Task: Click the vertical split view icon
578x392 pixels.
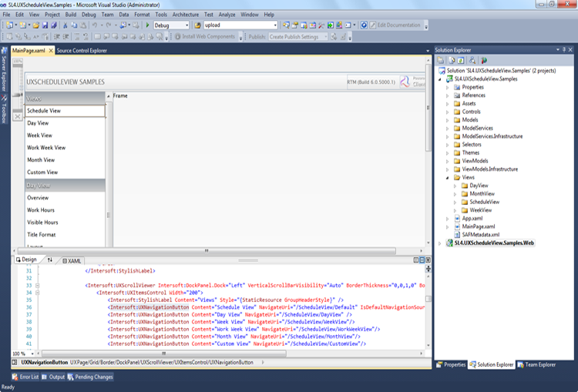Action: [416, 260]
